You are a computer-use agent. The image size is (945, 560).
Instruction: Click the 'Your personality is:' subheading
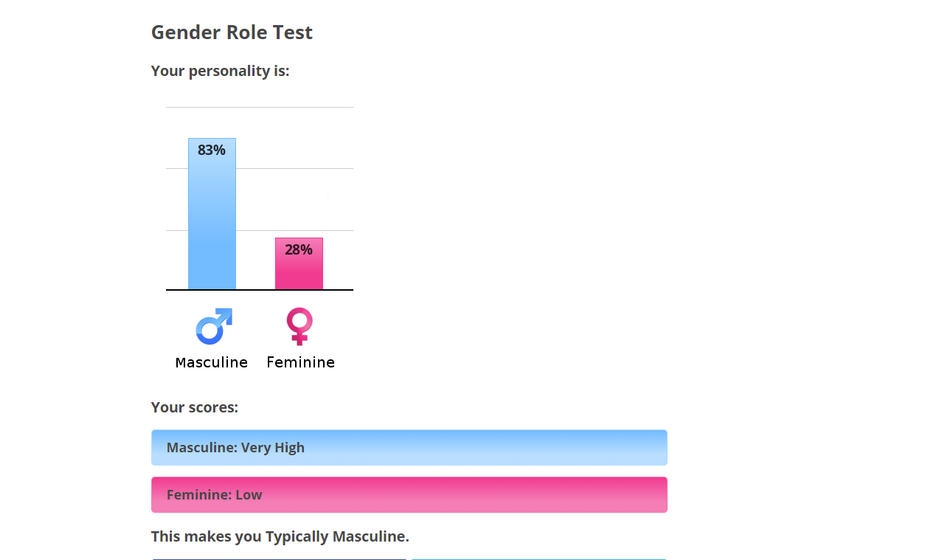(x=221, y=71)
